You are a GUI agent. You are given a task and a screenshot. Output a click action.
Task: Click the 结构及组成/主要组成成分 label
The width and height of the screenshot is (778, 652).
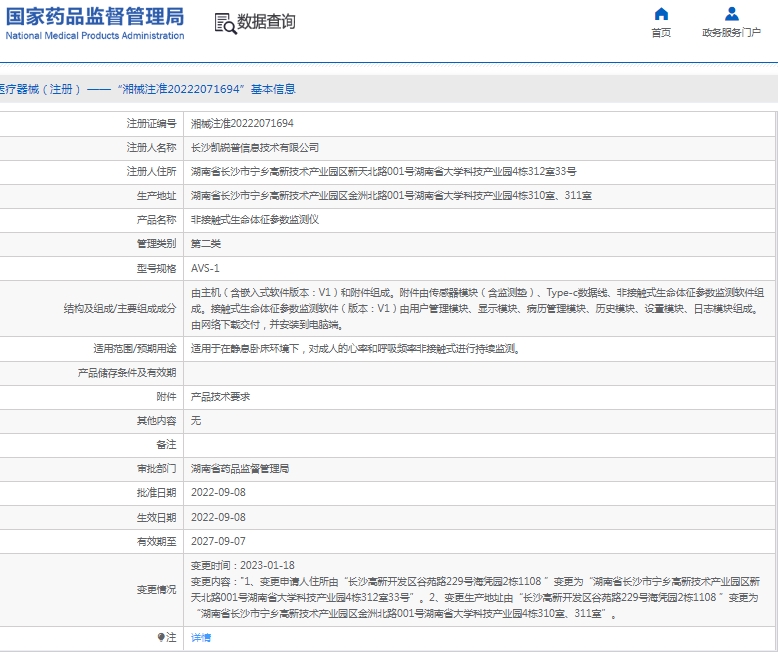pos(120,309)
